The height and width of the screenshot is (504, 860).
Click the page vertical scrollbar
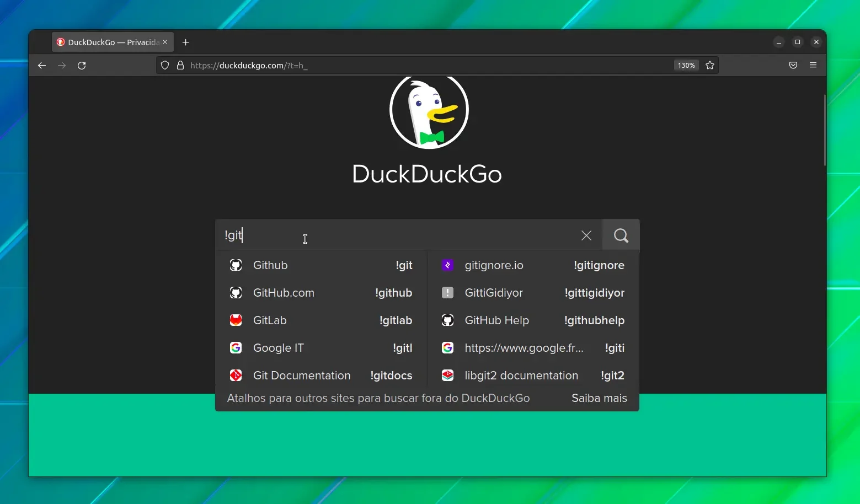tap(825, 130)
